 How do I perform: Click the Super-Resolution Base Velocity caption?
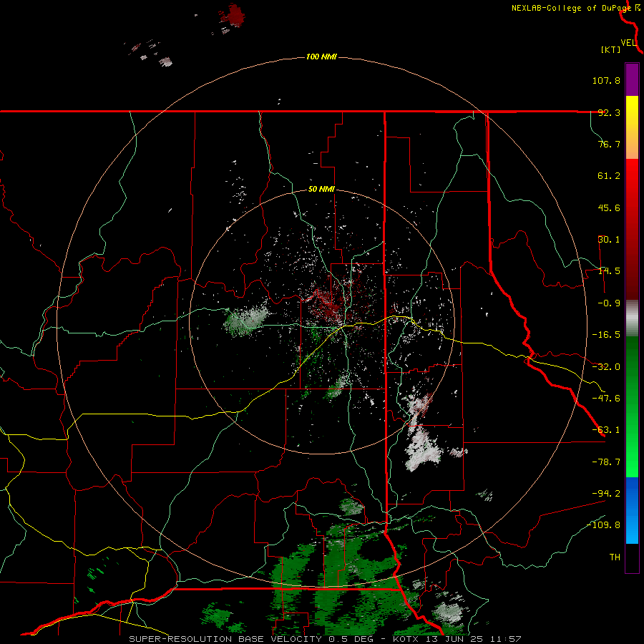(x=325, y=639)
